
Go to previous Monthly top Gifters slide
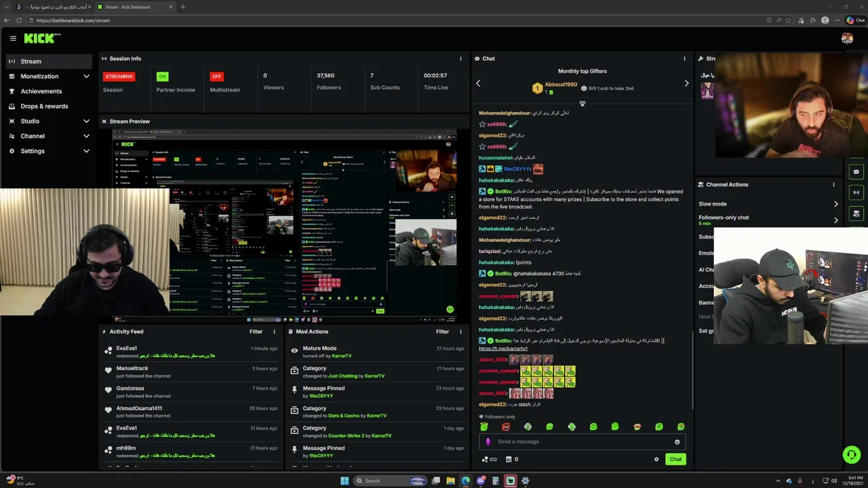point(478,83)
